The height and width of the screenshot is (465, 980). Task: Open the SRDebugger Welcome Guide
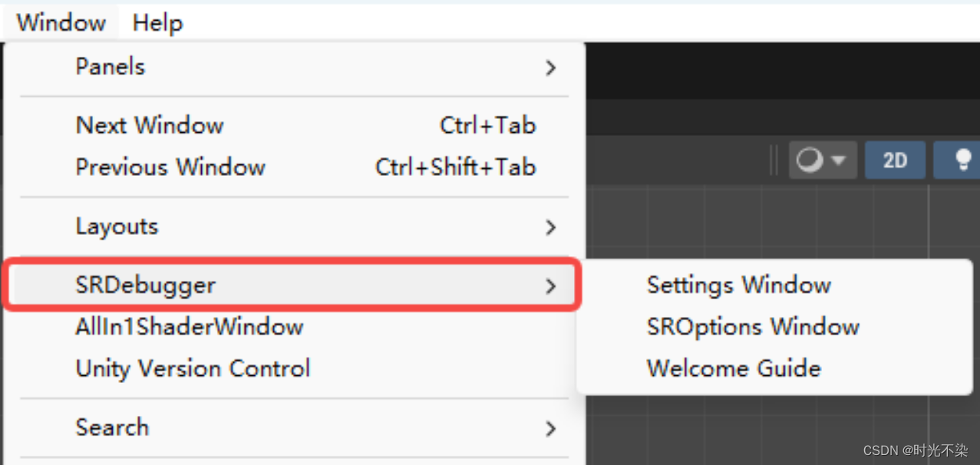point(733,368)
